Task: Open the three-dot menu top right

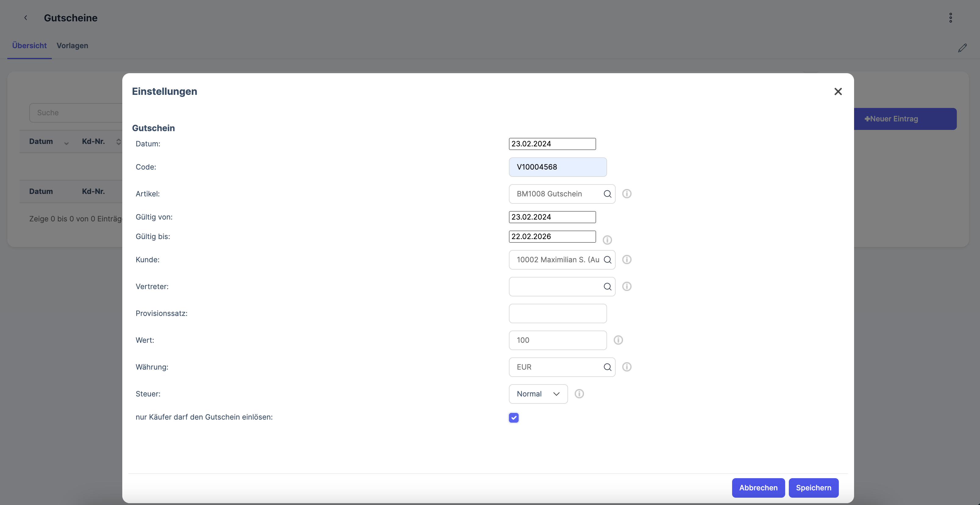Action: click(x=950, y=18)
